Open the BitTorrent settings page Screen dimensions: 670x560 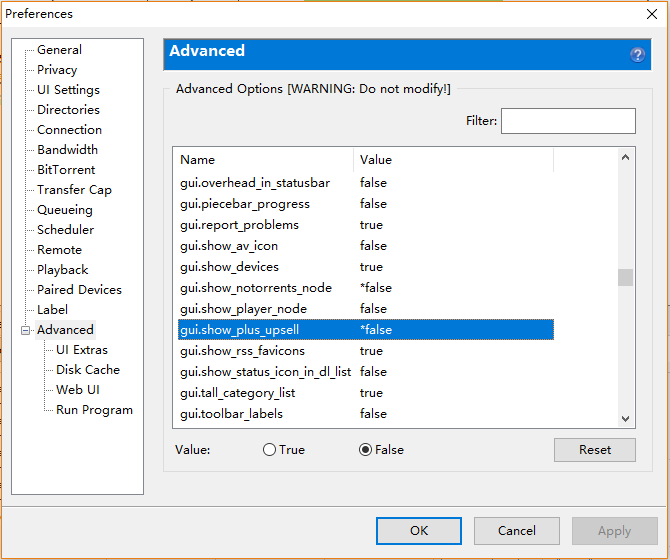click(x=66, y=170)
